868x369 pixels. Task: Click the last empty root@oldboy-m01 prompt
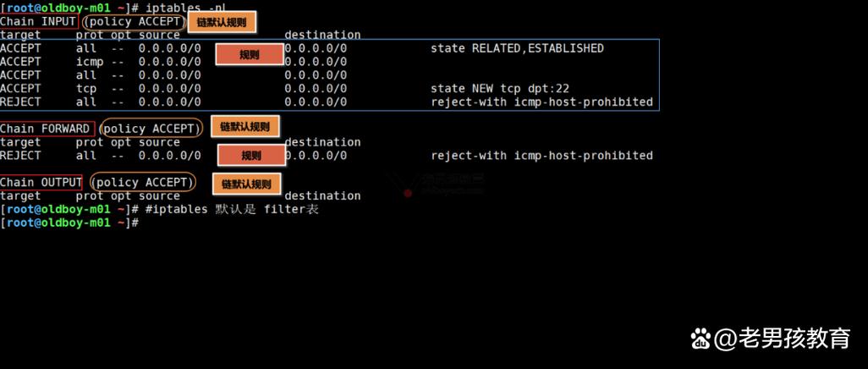pos(69,223)
